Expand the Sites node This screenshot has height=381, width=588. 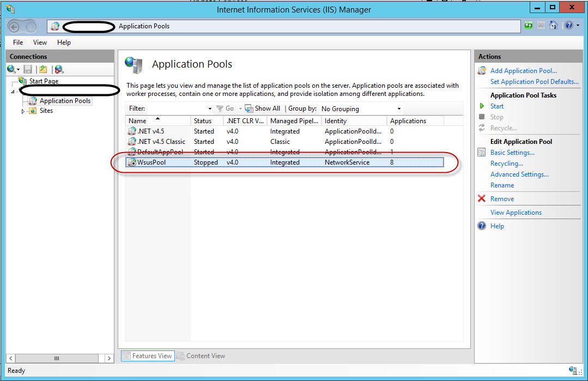[x=23, y=111]
